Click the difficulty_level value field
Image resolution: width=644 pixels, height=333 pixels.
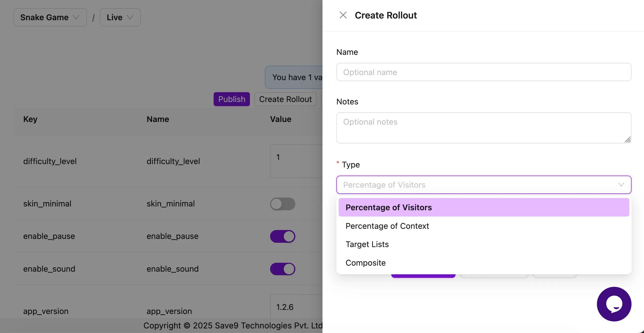296,161
